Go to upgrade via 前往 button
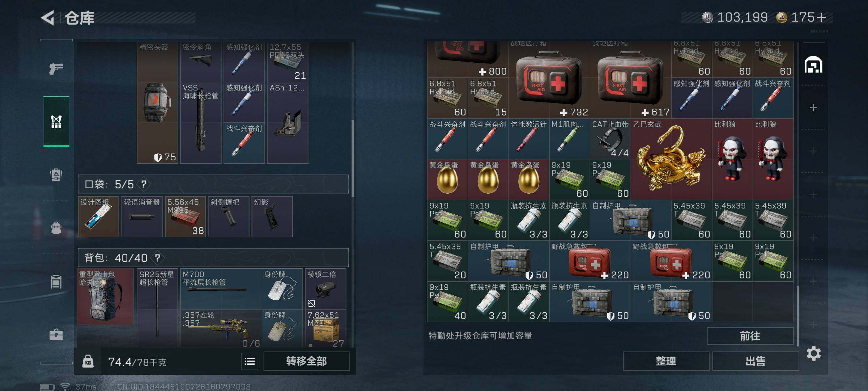The height and width of the screenshot is (391, 868). [x=750, y=336]
